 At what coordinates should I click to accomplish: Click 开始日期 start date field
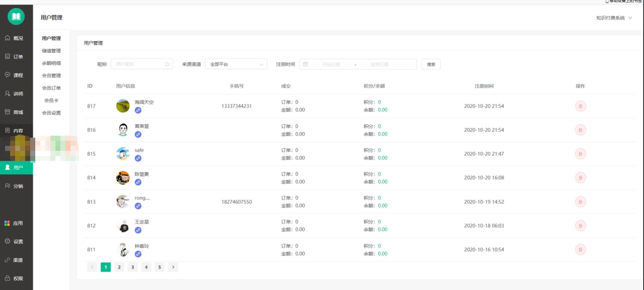point(331,64)
